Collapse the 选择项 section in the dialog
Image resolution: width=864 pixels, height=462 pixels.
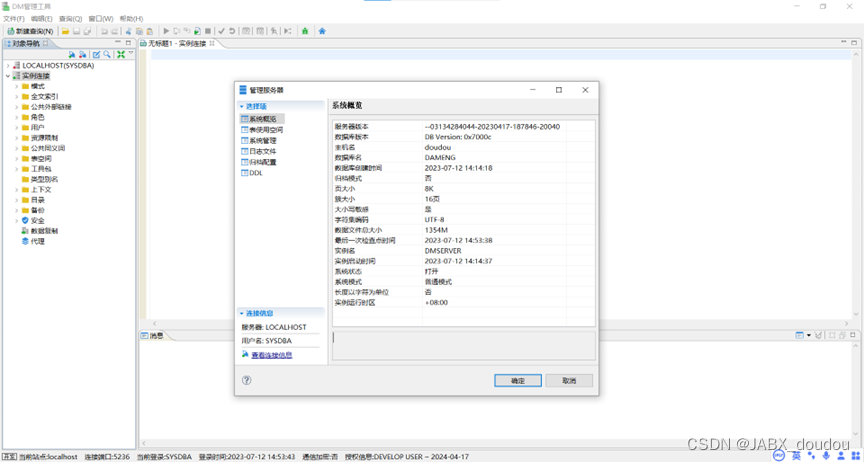(x=242, y=106)
